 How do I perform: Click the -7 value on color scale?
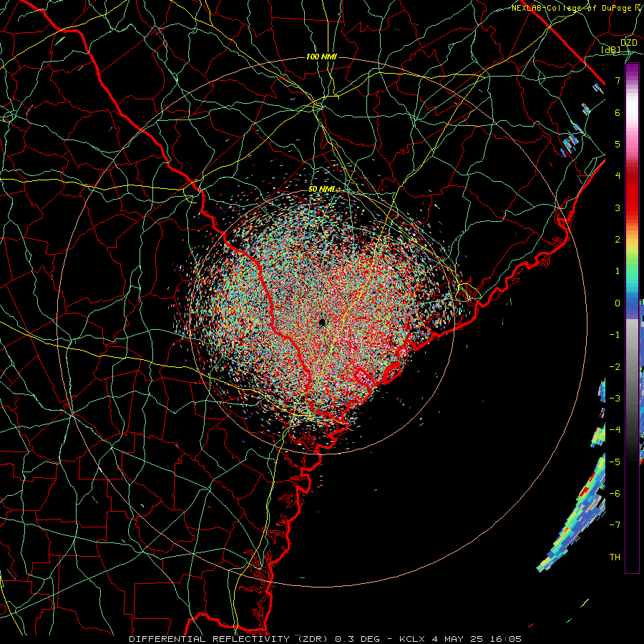(615, 525)
